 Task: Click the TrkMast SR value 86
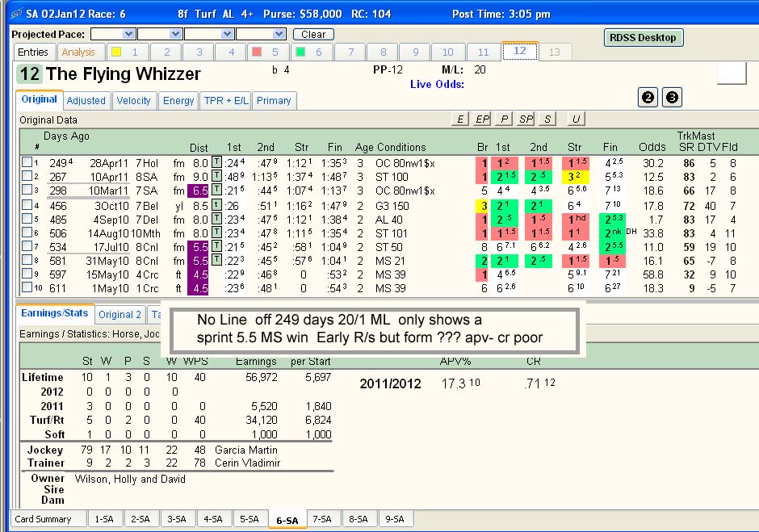pyautogui.click(x=690, y=163)
